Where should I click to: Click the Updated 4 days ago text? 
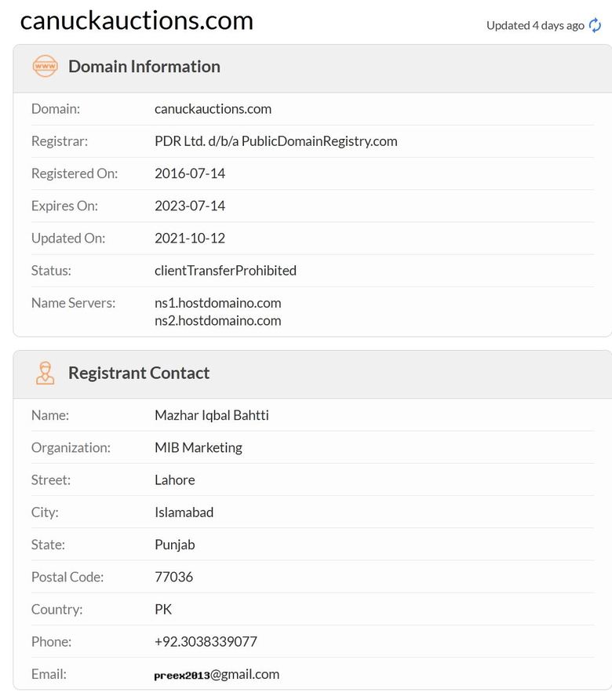tap(535, 25)
